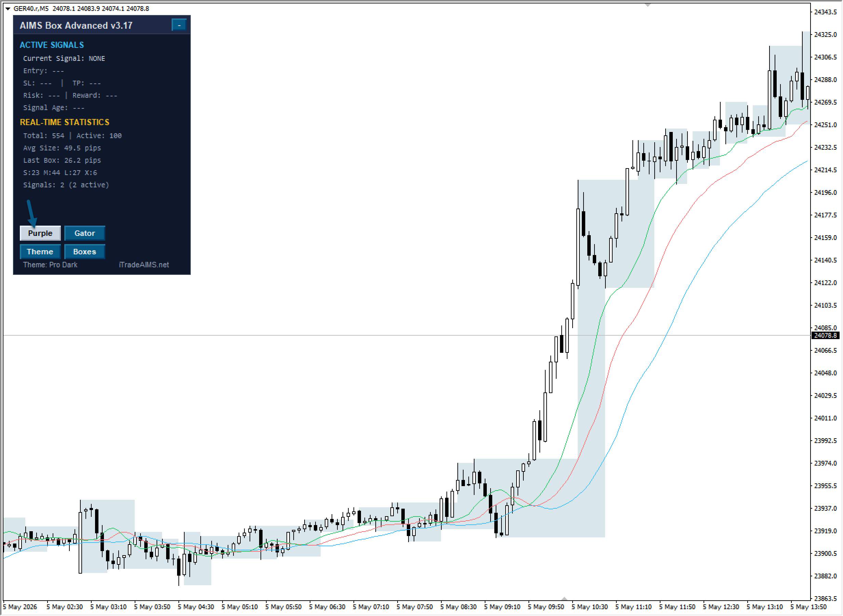This screenshot has height=616, width=843.
Task: Click 'Signals: 2 (2 active)' line
Action: tap(66, 185)
